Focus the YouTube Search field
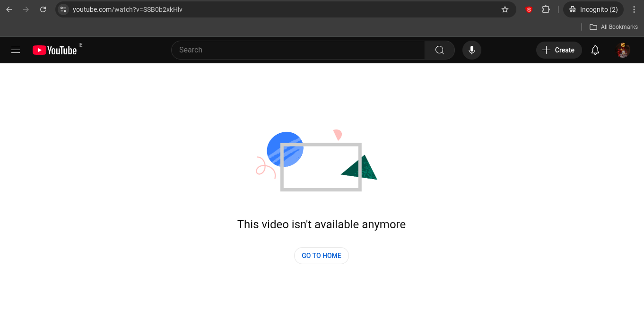644x318 pixels. 298,50
